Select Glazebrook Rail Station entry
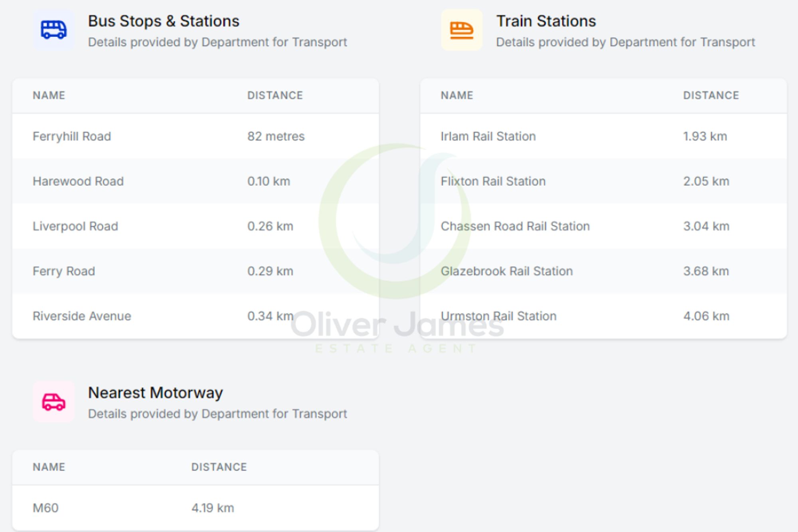Viewport: 798px width, 532px height. (x=507, y=271)
